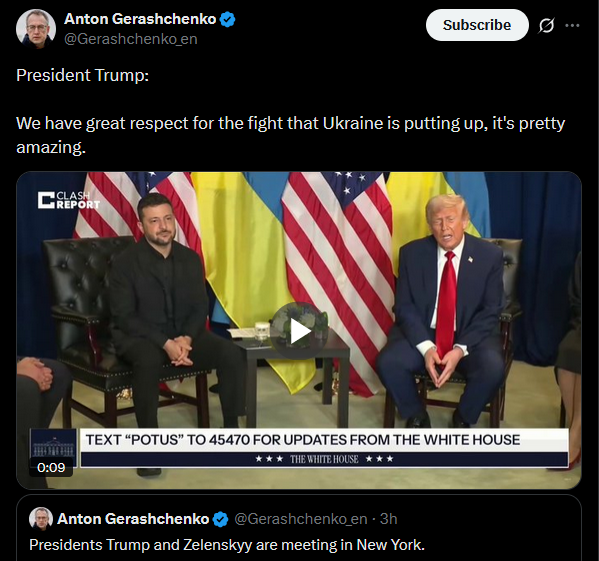Open the three-dot more options menu
The image size is (599, 561).
pyautogui.click(x=572, y=26)
